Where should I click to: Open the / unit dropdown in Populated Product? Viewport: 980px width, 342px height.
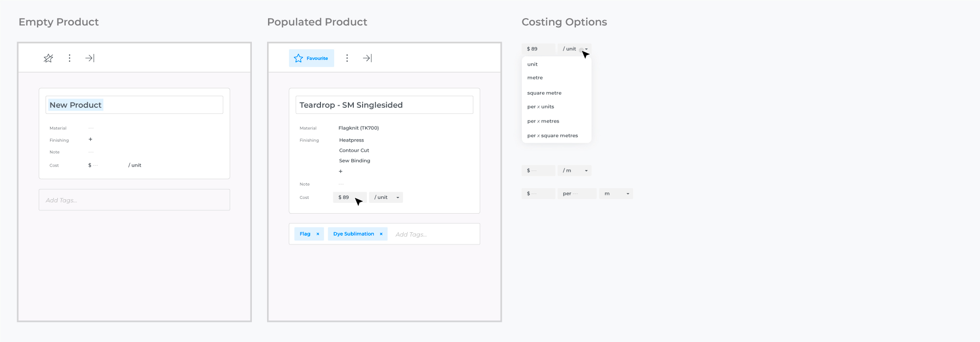386,197
